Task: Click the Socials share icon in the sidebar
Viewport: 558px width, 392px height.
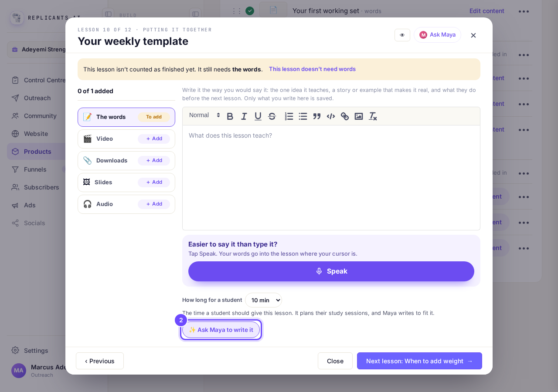Action: point(15,223)
